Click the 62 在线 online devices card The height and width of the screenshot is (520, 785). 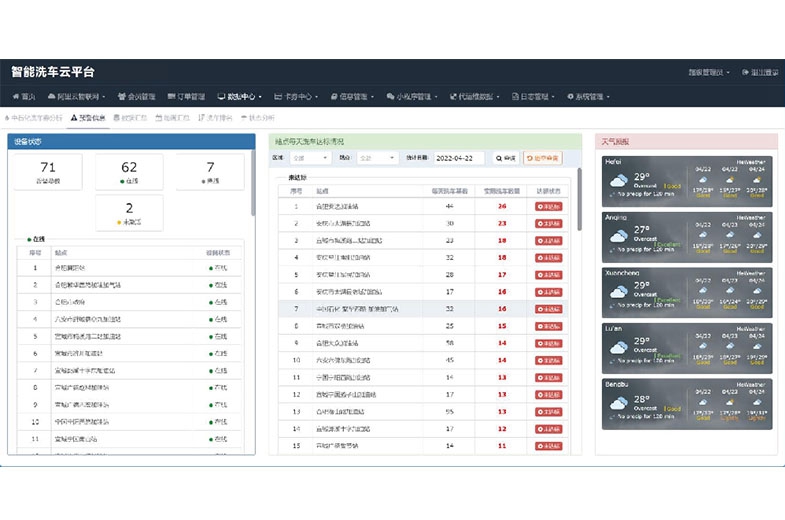(x=129, y=172)
